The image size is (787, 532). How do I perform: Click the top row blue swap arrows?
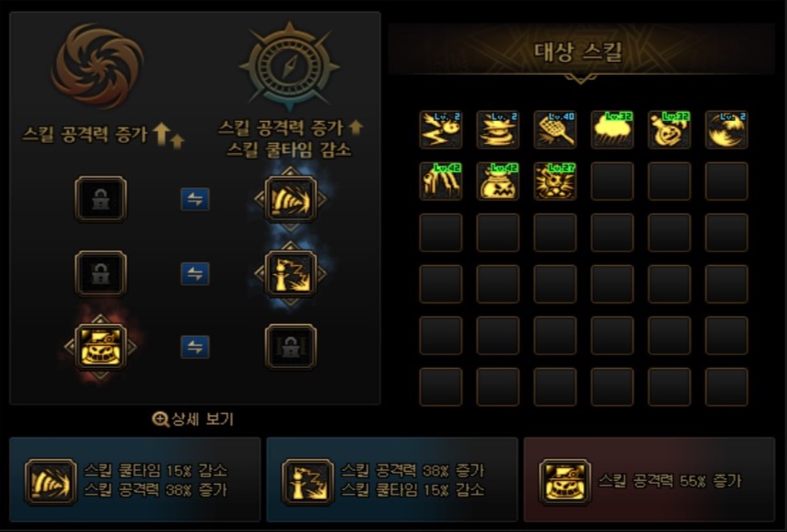tap(195, 199)
